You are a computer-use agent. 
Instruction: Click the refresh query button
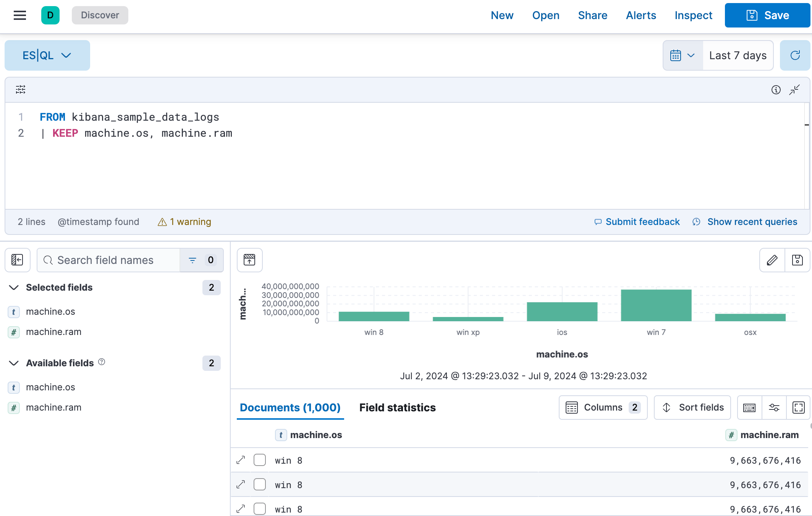tap(795, 55)
